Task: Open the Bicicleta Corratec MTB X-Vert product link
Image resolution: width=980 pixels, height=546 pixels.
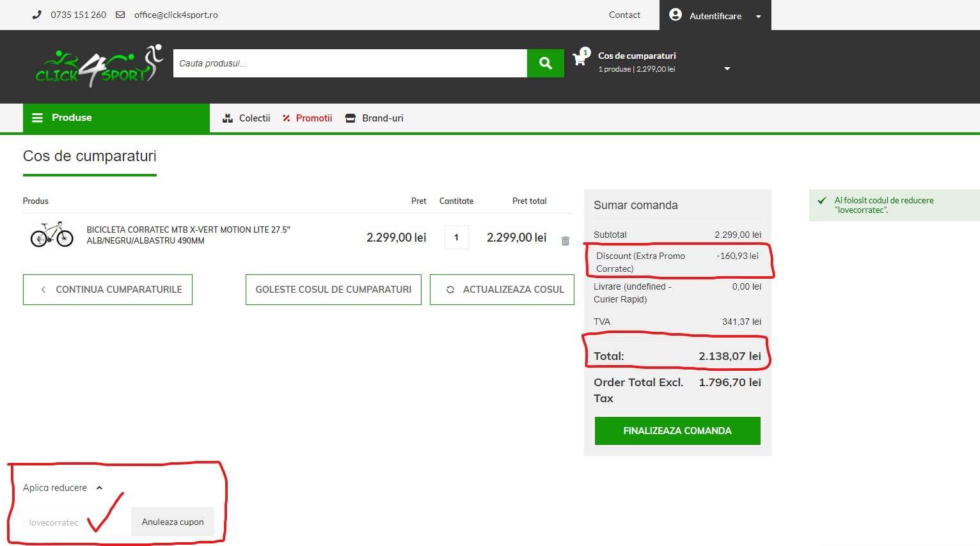Action: pyautogui.click(x=188, y=235)
